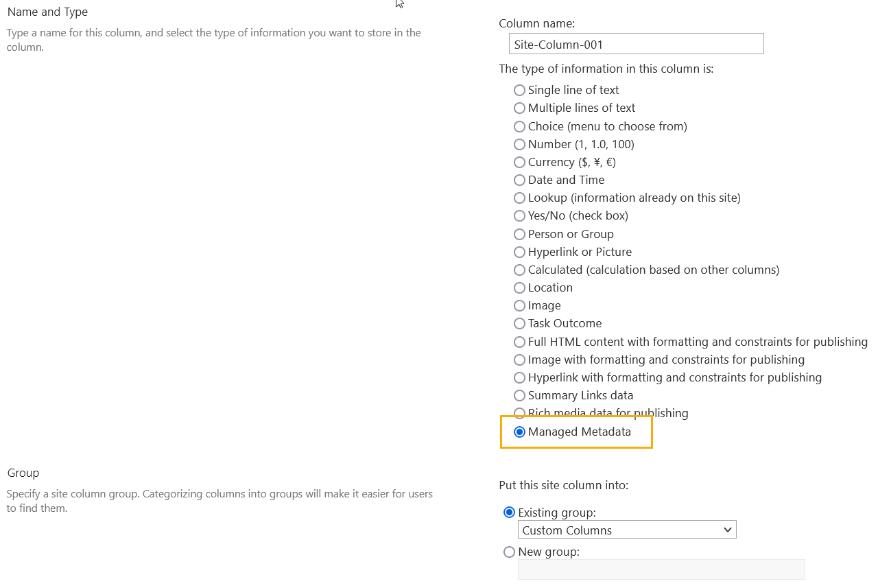Click the Column name text field
Viewport: 878px width, 588px height.
coord(636,43)
